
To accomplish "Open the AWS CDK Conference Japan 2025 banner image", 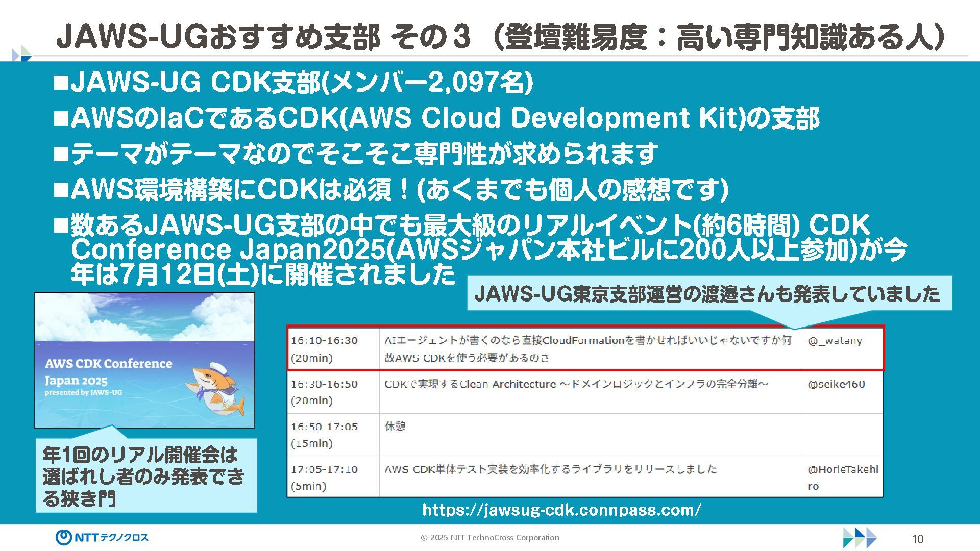I will (144, 360).
